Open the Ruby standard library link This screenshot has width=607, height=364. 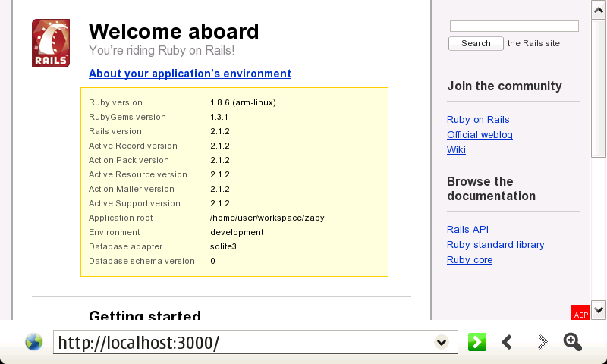point(495,244)
